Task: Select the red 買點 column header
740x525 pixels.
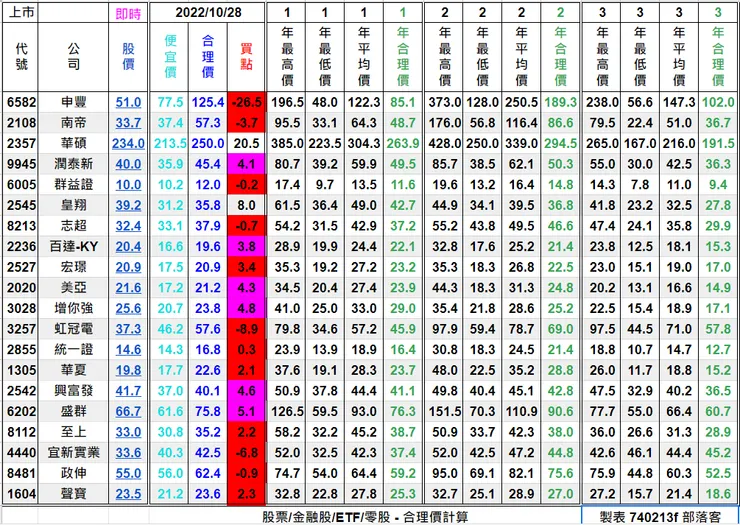Action: [246, 57]
